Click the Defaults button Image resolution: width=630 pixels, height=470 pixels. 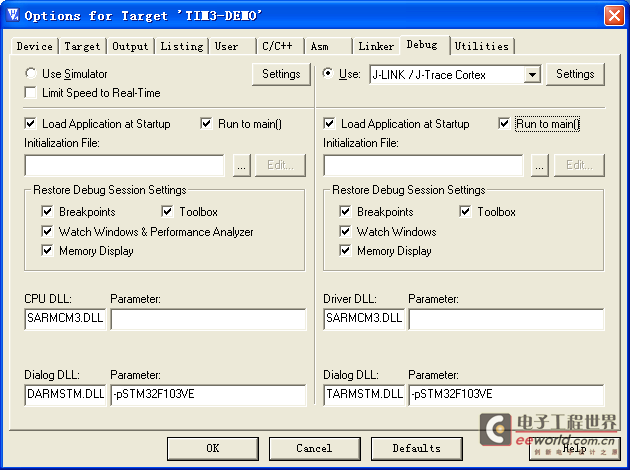[x=417, y=449]
